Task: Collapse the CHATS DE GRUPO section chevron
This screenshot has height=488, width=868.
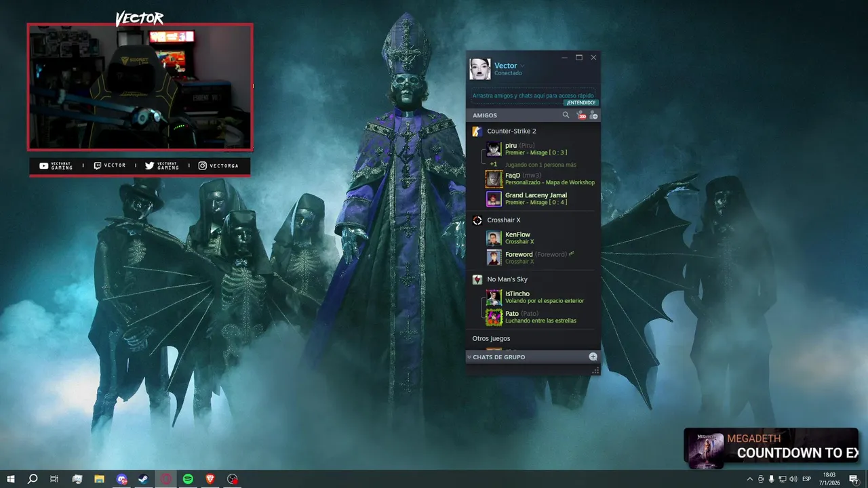Action: coord(469,357)
